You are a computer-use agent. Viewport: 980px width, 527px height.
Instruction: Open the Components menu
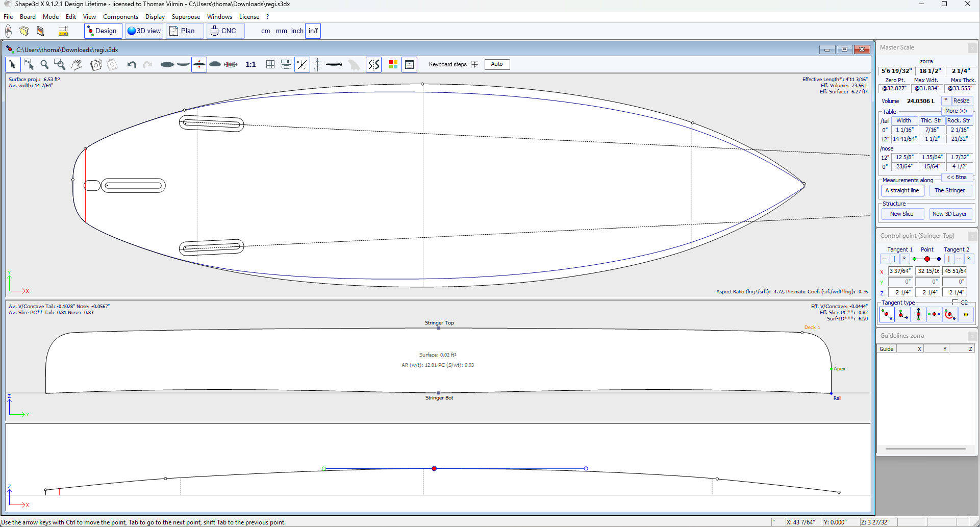pos(120,17)
